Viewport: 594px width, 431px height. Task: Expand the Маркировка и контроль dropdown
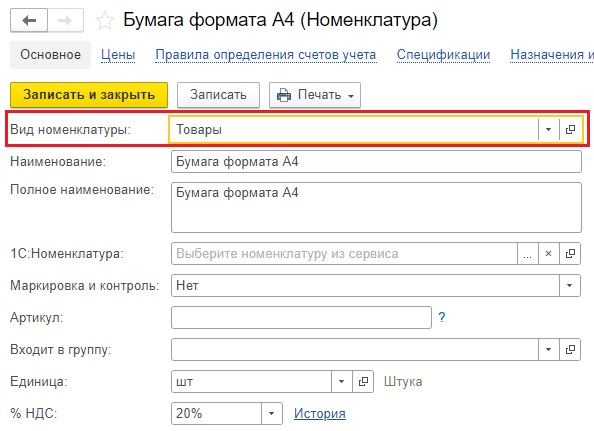(569, 286)
